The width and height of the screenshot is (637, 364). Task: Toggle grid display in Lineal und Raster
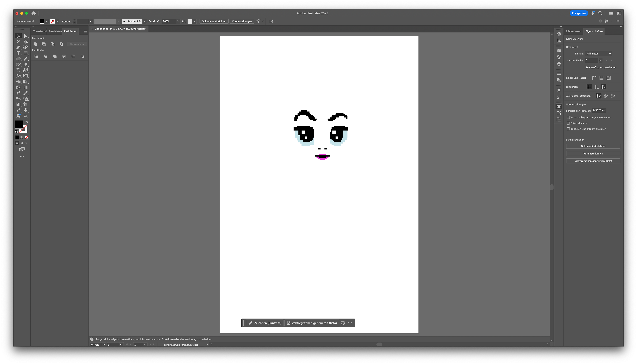pyautogui.click(x=602, y=78)
